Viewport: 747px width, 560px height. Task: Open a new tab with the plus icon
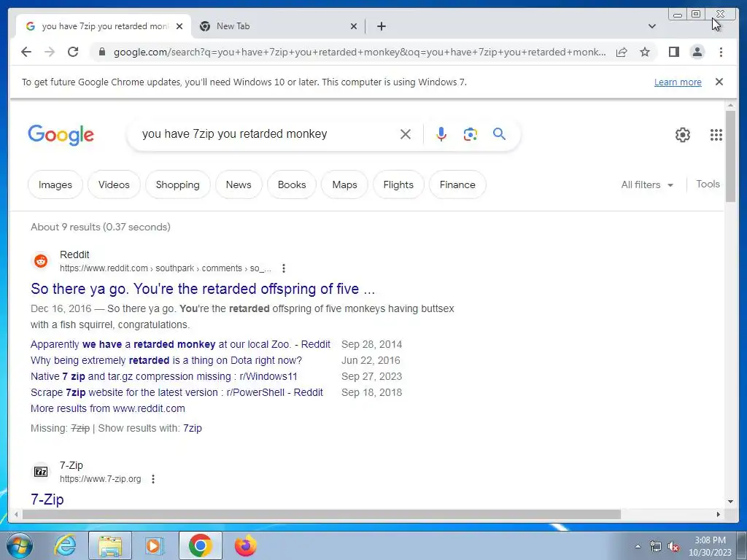point(381,26)
